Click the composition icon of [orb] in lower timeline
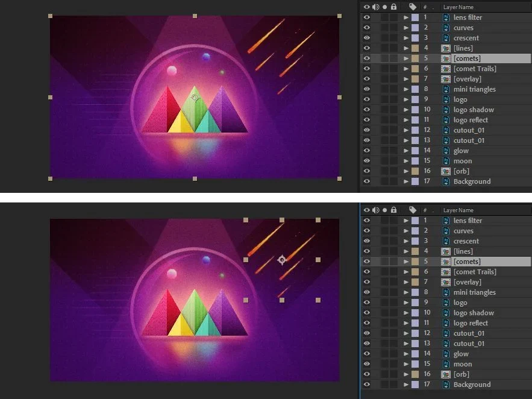532x399 pixels. 446,374
